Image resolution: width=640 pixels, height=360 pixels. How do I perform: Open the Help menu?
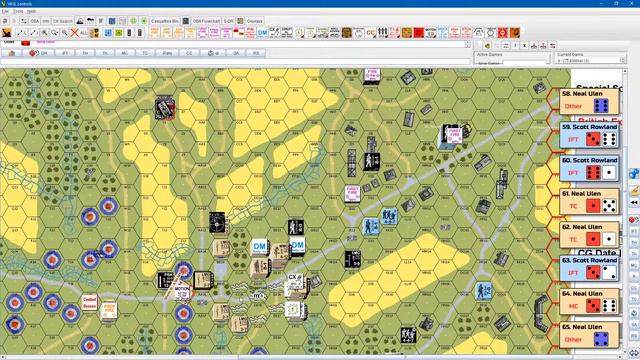[31, 11]
